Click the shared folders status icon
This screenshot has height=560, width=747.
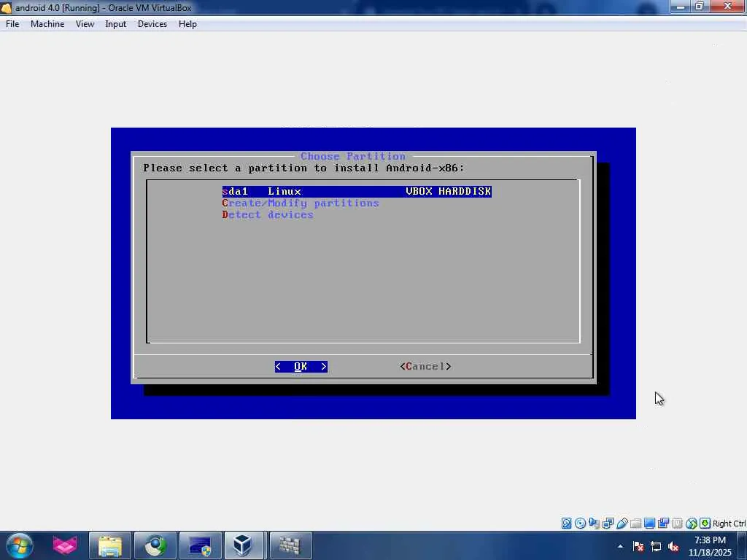635,524
